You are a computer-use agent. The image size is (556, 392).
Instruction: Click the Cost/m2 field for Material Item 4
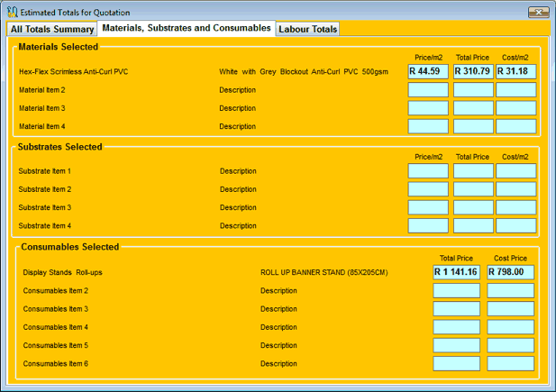[515, 126]
